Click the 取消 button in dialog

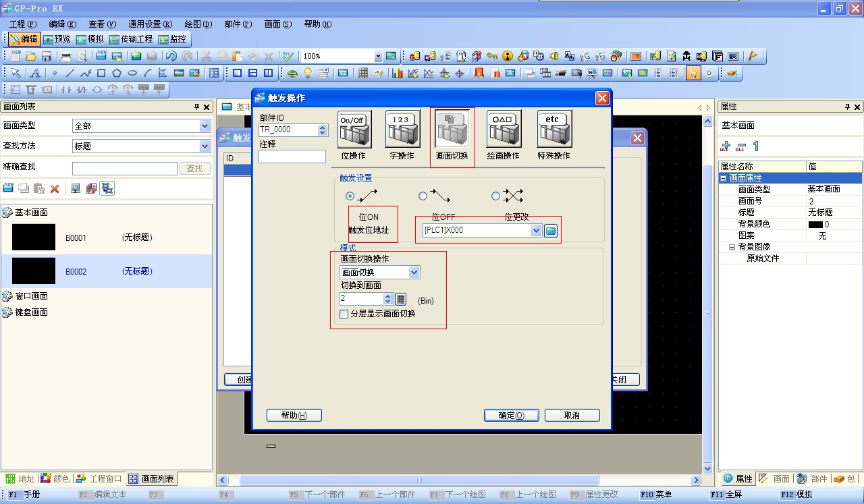[x=572, y=416]
